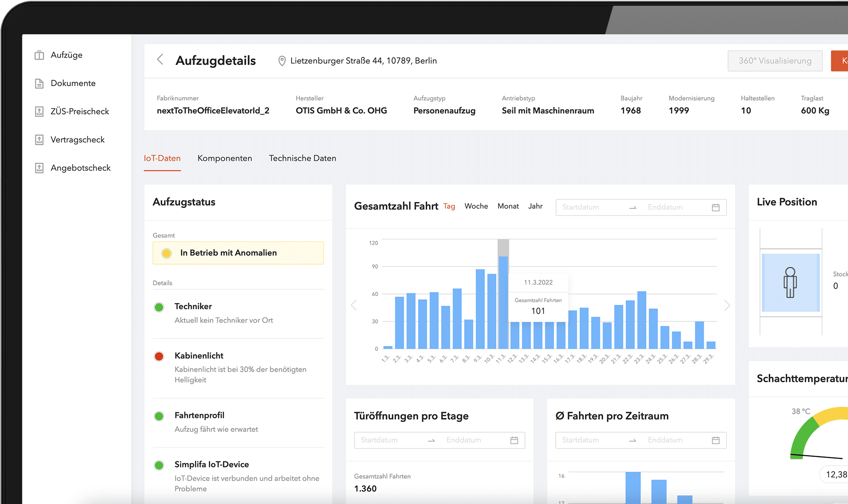Screen dimensions: 848x504
Task: Click the highlighted 11.3. bar in chart
Action: point(503,302)
